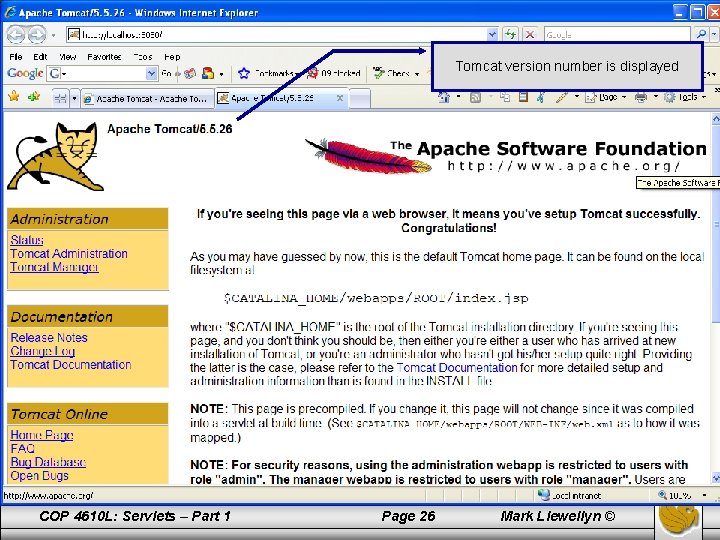Click the Tomcat cat logo image
This screenshot has width=720, height=540.
point(56,156)
